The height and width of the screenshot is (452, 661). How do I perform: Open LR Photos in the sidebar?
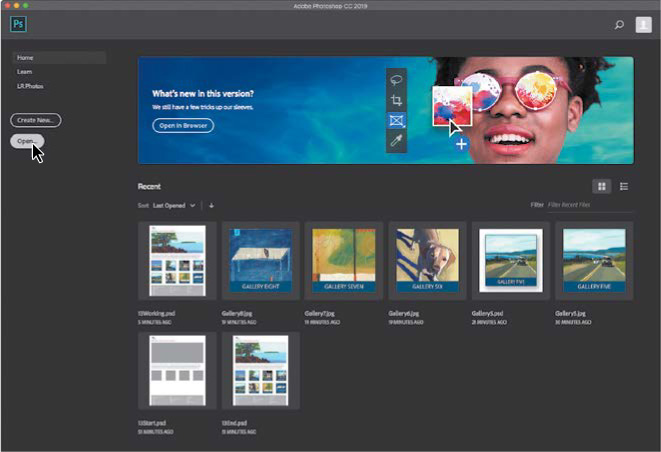pyautogui.click(x=30, y=86)
